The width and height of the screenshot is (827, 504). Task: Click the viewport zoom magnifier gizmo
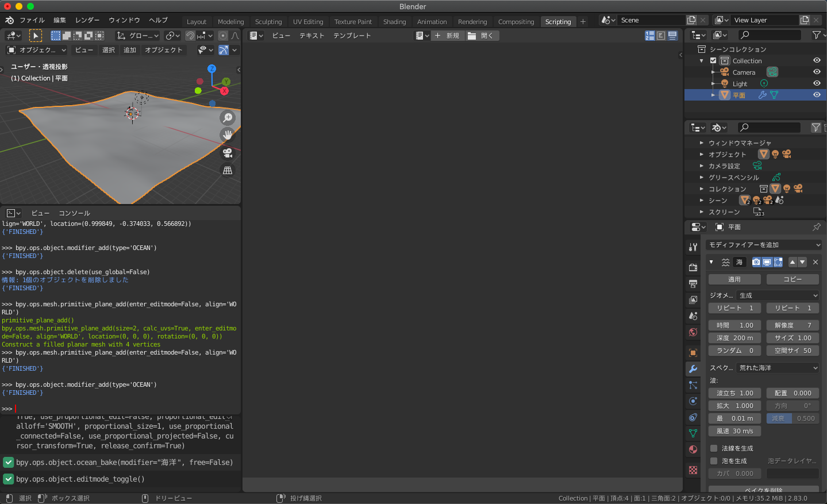228,117
